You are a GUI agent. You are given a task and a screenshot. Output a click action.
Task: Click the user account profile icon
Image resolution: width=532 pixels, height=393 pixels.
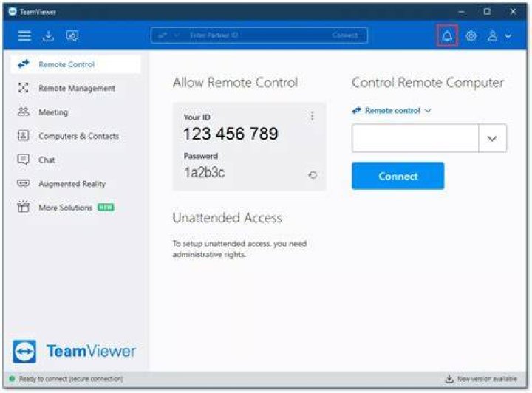pyautogui.click(x=493, y=35)
